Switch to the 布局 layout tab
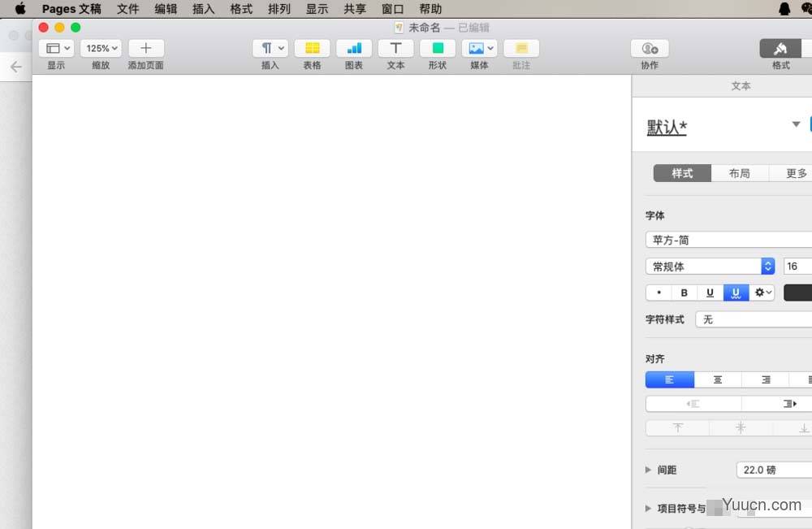This screenshot has width=812, height=529. click(739, 173)
